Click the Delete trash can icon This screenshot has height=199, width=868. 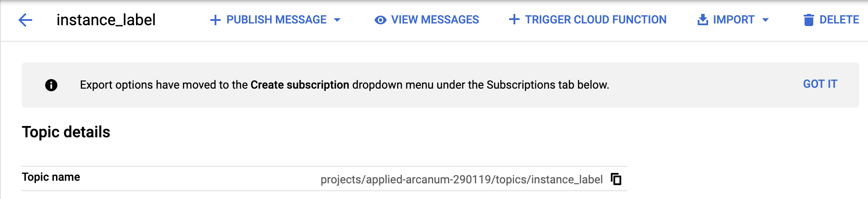pyautogui.click(x=808, y=20)
